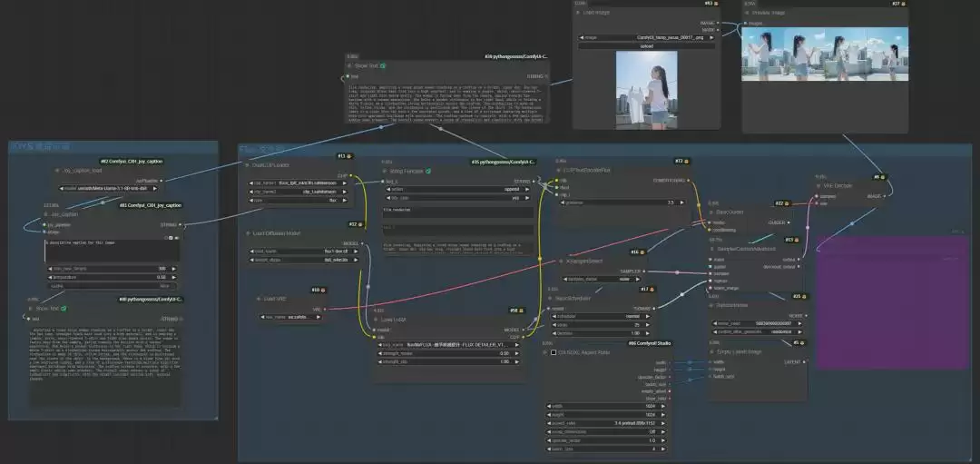Increase the steps value arrow in BasicScheduler

650,324
